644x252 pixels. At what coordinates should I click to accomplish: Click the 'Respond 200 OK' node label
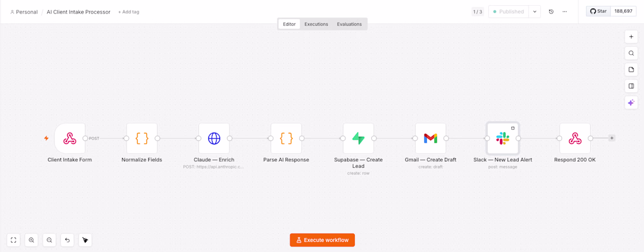coord(575,160)
